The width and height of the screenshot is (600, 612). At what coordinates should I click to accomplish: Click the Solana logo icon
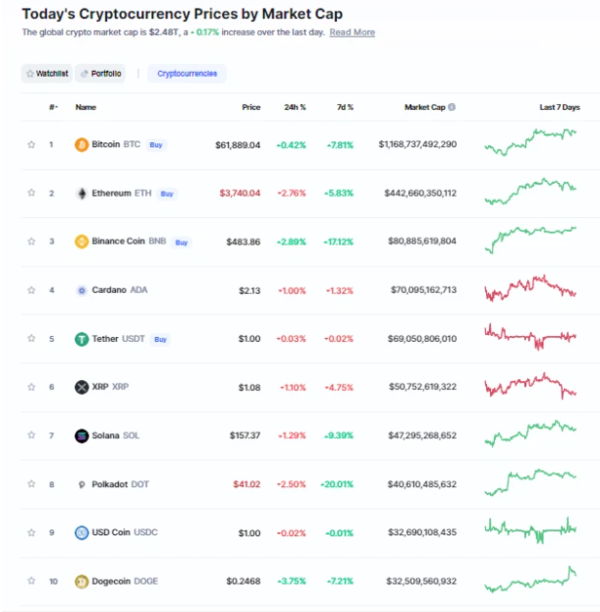[x=82, y=436]
